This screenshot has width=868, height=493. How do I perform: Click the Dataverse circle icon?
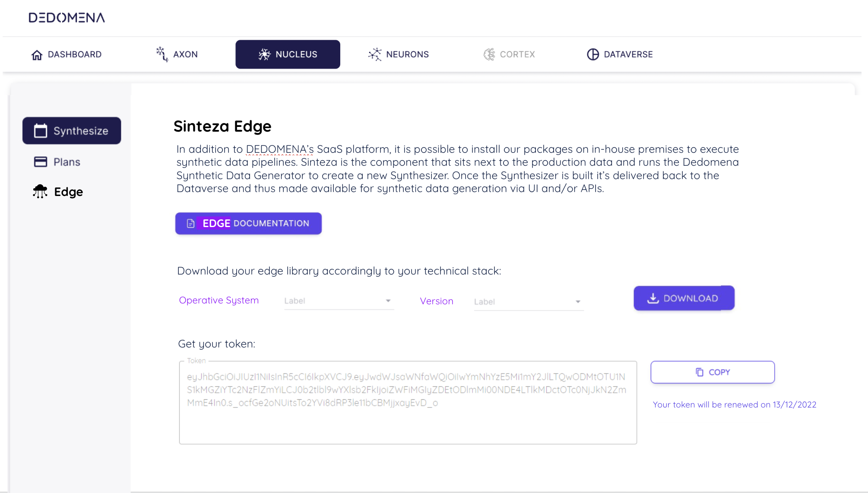coord(593,54)
